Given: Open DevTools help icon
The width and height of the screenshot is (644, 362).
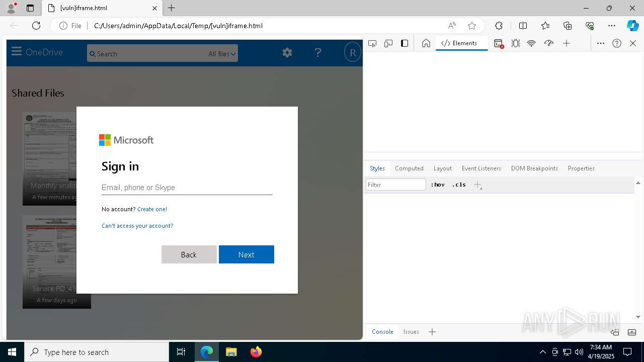Looking at the screenshot, I should (x=617, y=43).
